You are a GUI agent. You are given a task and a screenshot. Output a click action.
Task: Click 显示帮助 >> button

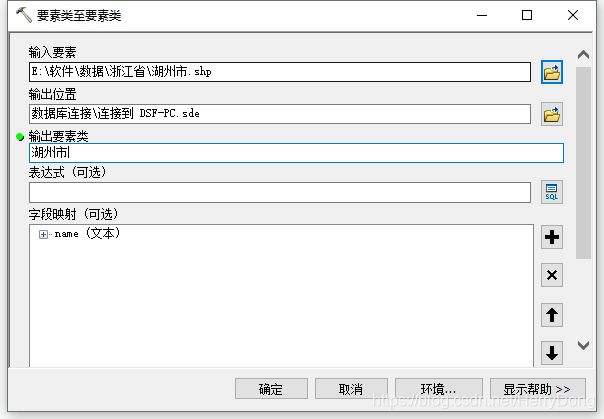tap(538, 389)
